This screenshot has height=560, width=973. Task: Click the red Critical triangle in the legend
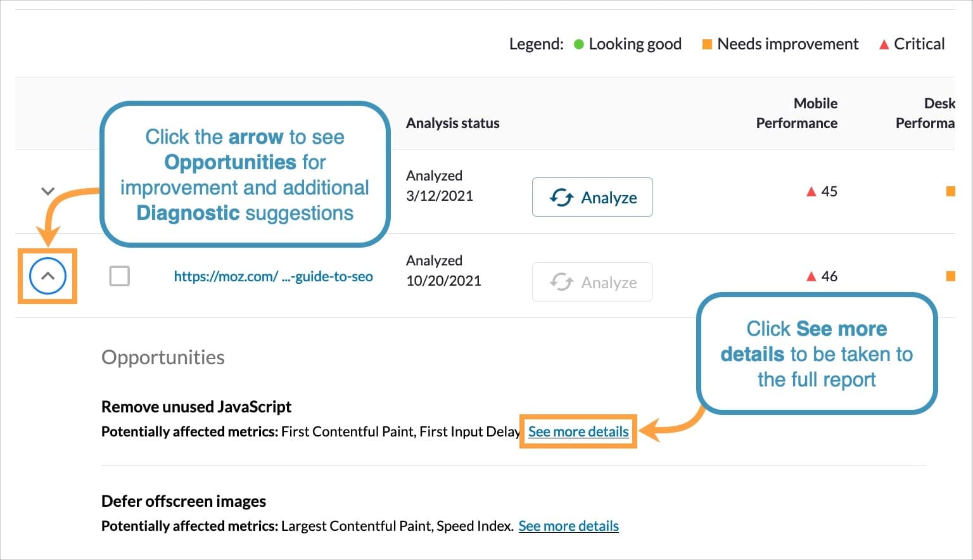tap(884, 44)
